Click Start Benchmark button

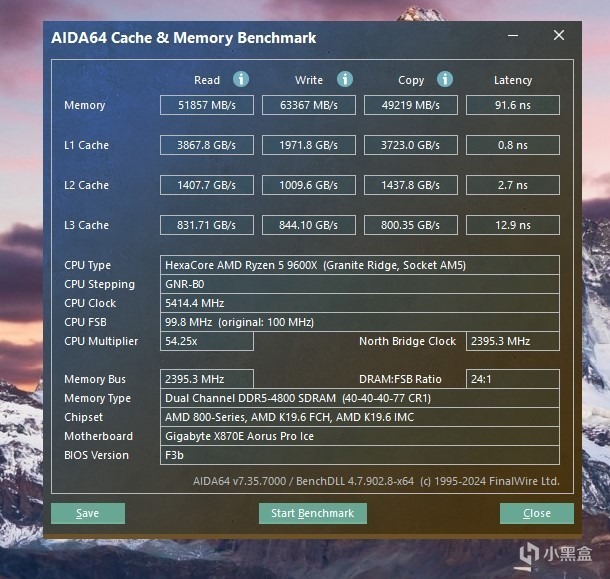click(313, 513)
